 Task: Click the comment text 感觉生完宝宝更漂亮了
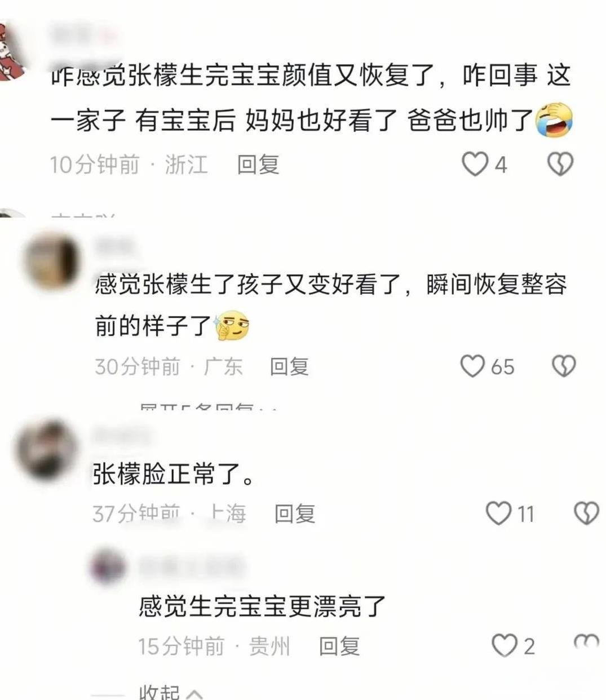pyautogui.click(x=262, y=606)
